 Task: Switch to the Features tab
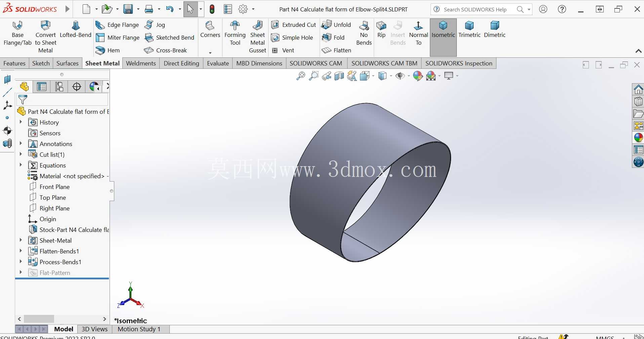pos(14,63)
